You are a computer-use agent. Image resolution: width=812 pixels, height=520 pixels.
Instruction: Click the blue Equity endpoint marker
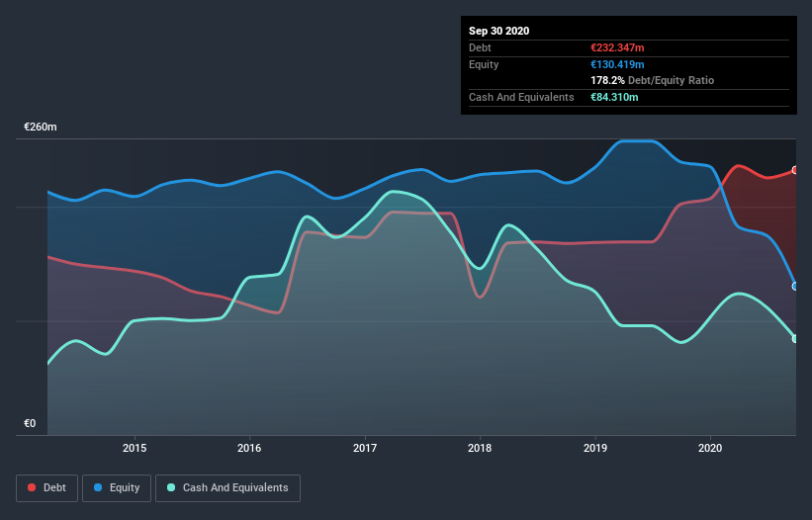[x=795, y=286]
